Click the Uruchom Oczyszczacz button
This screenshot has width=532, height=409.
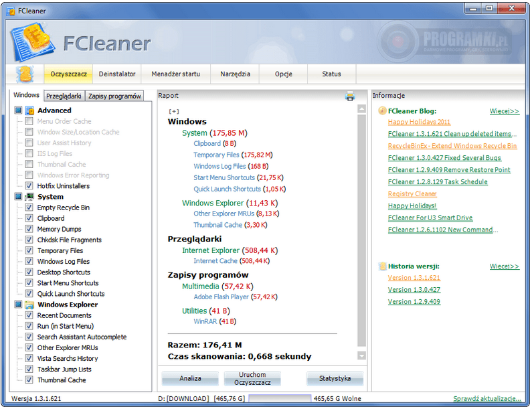[x=252, y=378]
